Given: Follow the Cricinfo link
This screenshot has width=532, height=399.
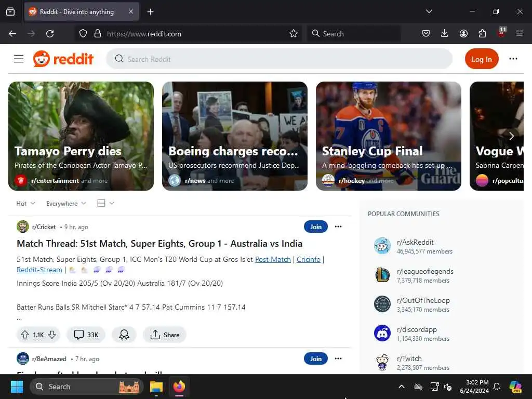Looking at the screenshot, I should point(309,260).
